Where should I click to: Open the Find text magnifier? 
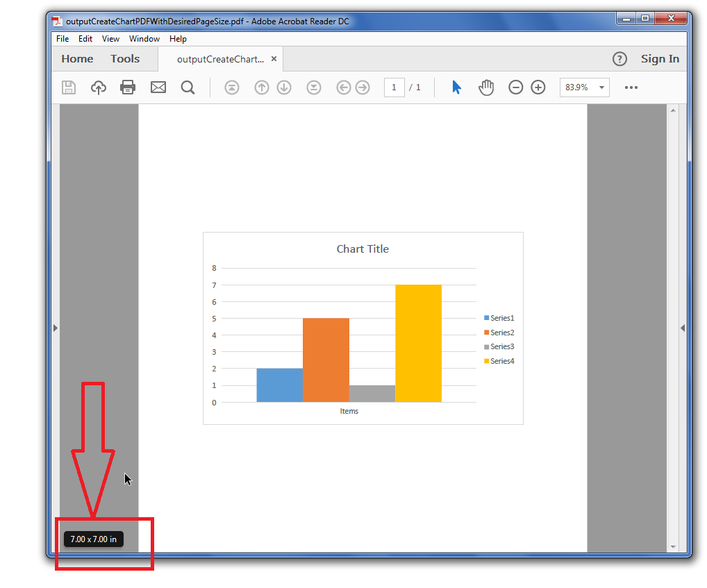[x=188, y=87]
